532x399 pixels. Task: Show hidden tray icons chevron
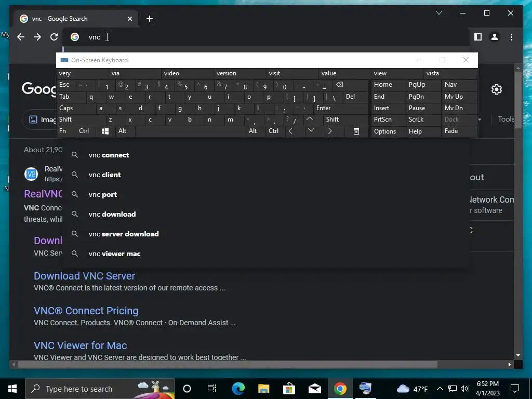(x=440, y=389)
